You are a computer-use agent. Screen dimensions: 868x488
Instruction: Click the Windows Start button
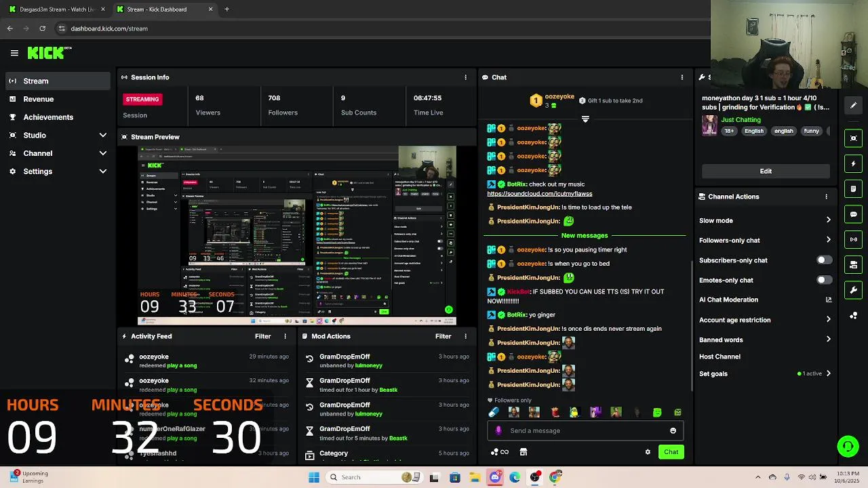[x=313, y=477]
